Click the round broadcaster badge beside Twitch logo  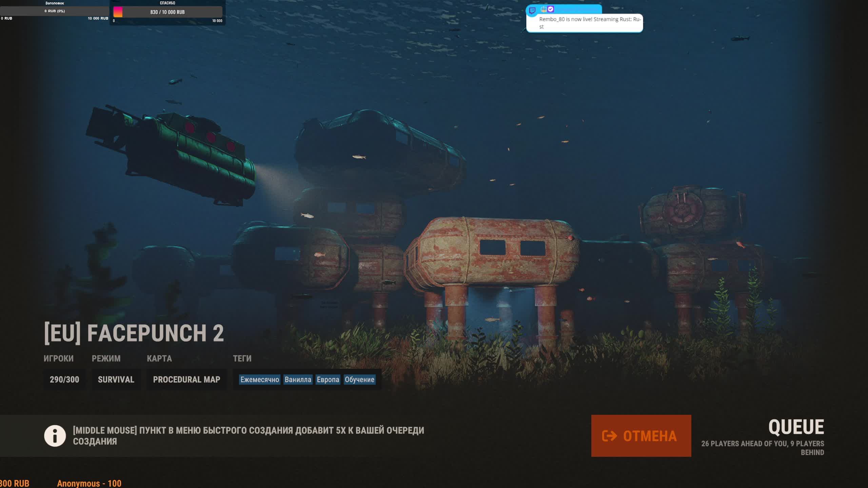tap(544, 9)
